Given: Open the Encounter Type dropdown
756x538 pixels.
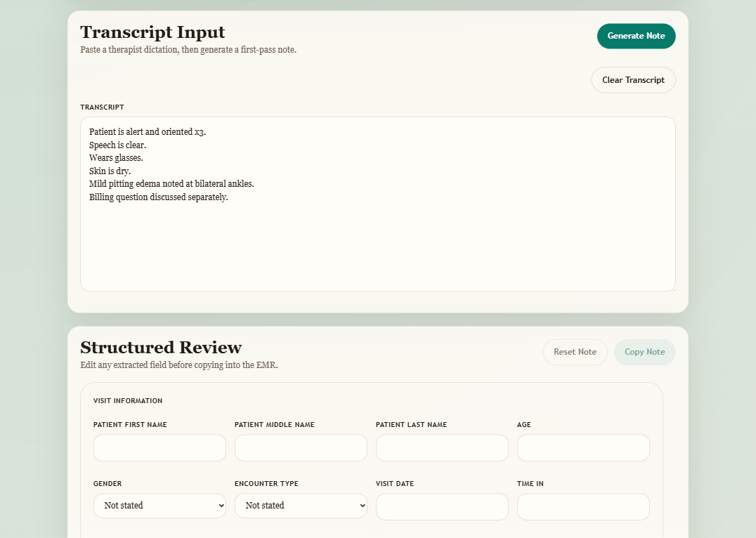Looking at the screenshot, I should click(301, 506).
